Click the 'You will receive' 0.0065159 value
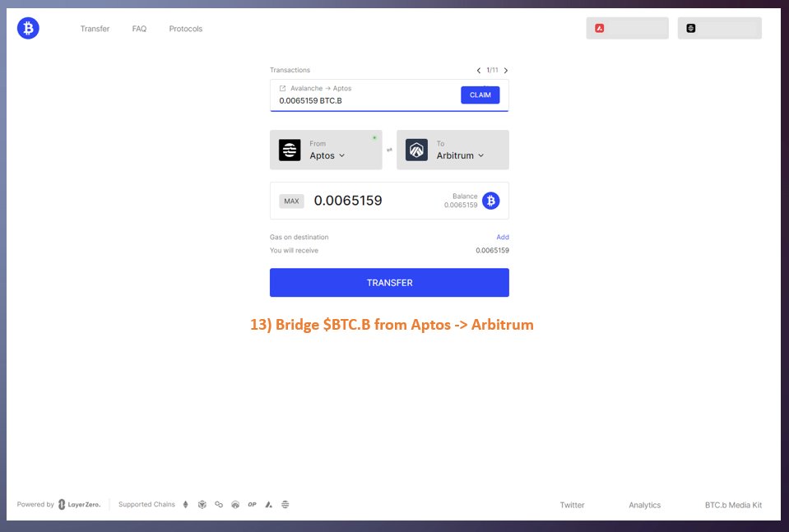 492,251
